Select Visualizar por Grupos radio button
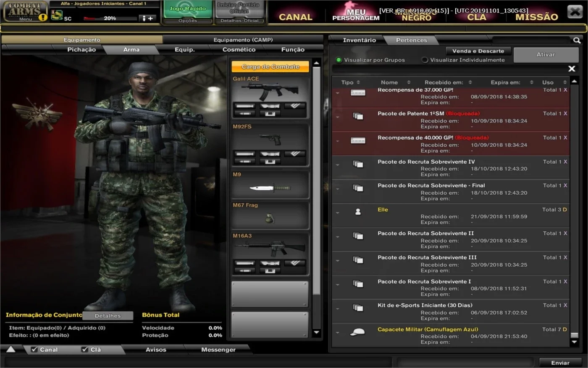588x368 pixels. (x=339, y=60)
